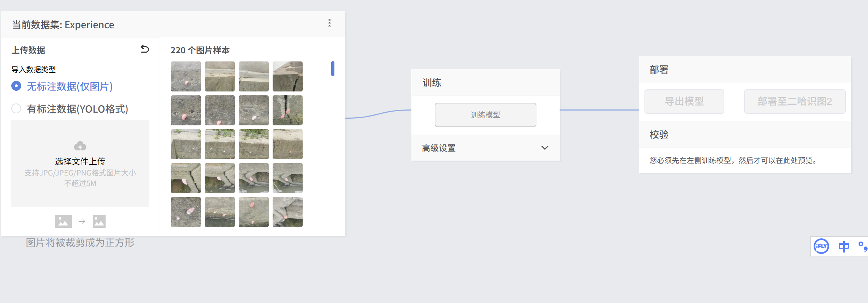Click the iFLY input method logo
The width and height of the screenshot is (868, 303).
click(821, 246)
